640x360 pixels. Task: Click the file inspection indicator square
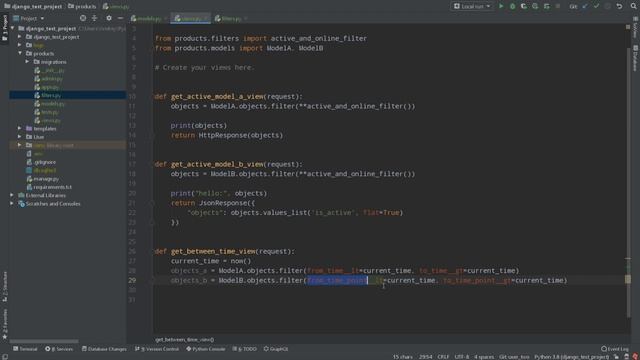(x=628, y=27)
